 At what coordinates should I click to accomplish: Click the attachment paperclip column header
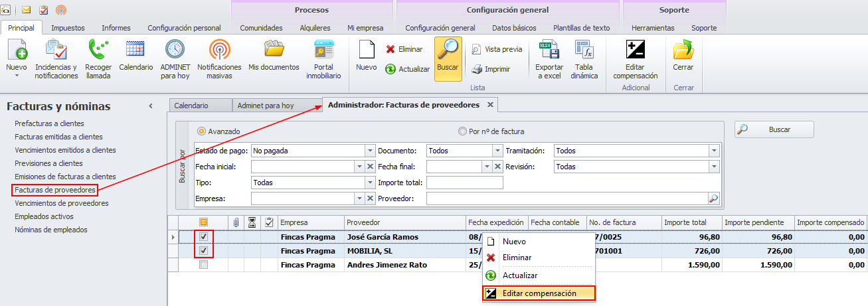236,222
